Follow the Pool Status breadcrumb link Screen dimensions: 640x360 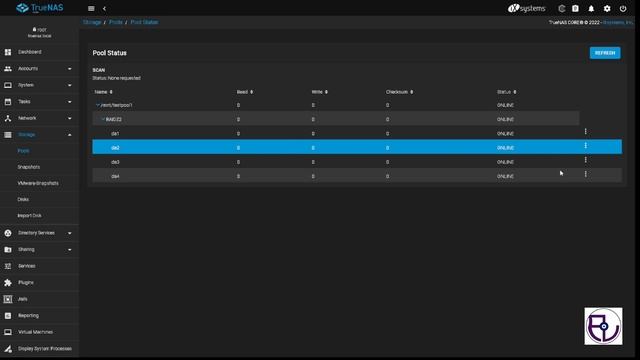click(144, 22)
